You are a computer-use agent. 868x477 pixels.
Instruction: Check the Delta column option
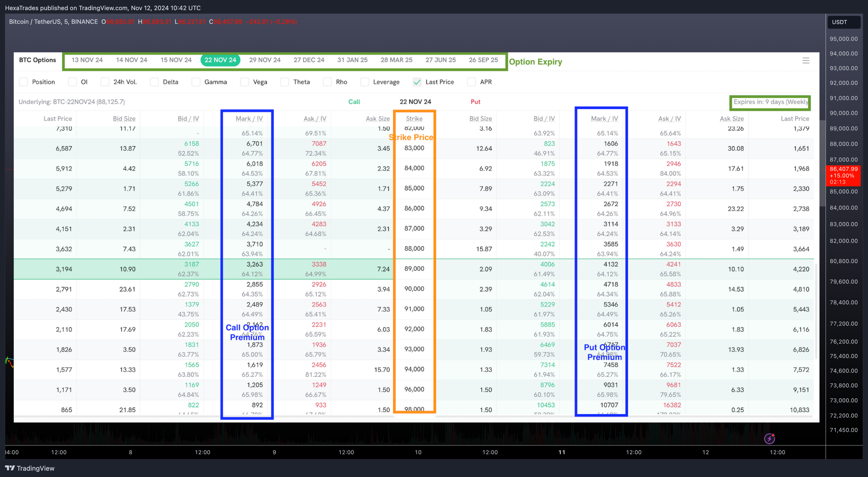click(154, 82)
